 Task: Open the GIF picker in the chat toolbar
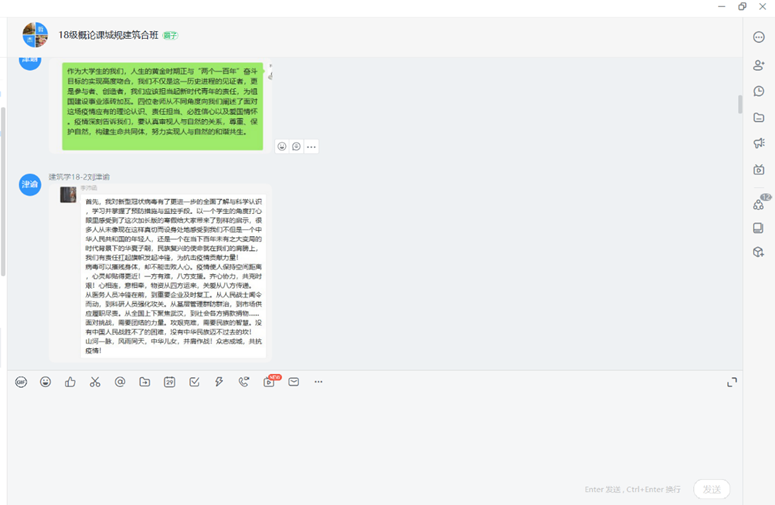coord(21,382)
